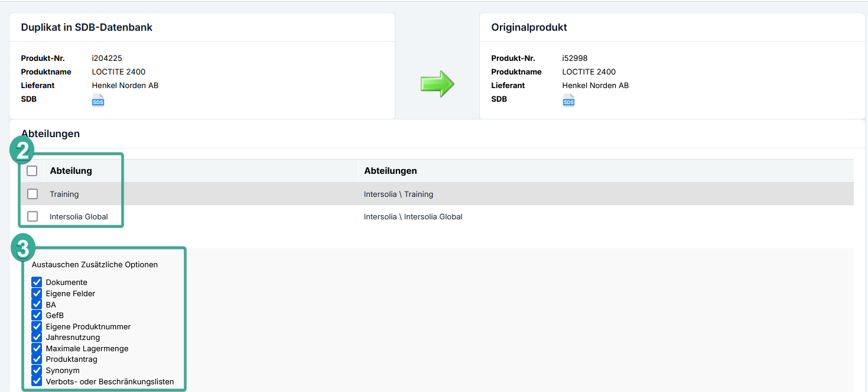The image size is (868, 392).
Task: Uncheck Maximale Lagermenge
Action: (x=37, y=348)
